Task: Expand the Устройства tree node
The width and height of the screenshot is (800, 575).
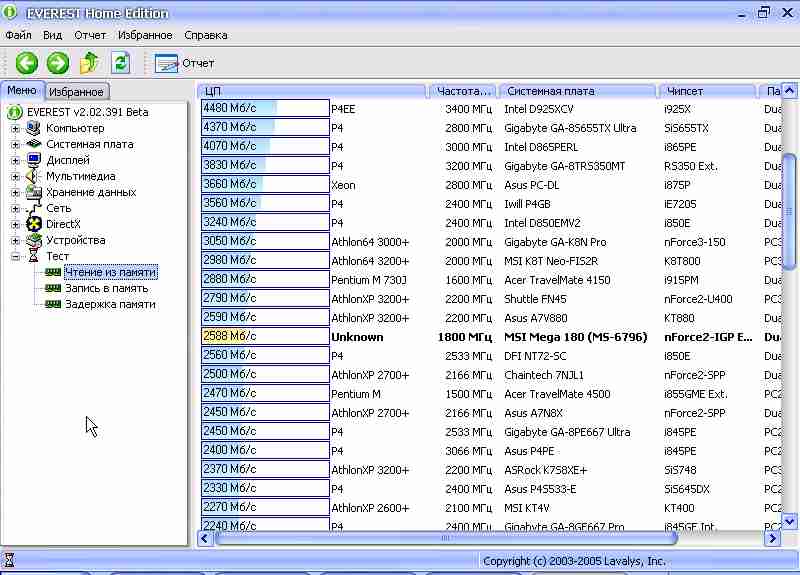Action: [x=15, y=240]
